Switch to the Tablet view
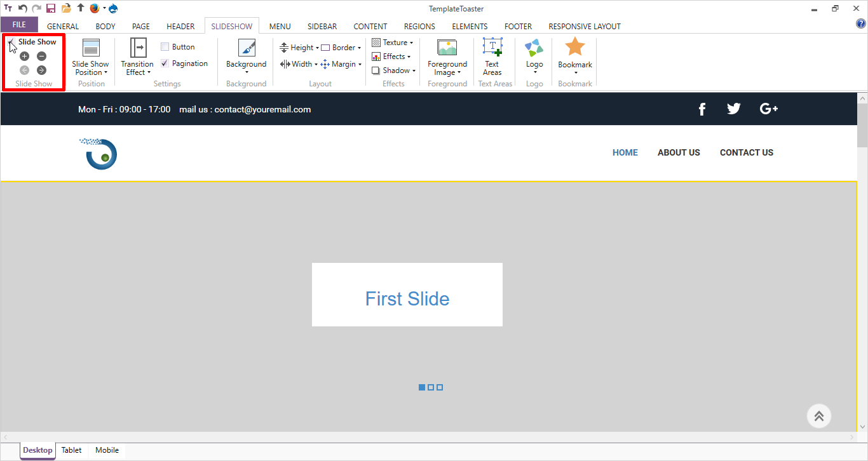This screenshot has width=868, height=461. 71,450
